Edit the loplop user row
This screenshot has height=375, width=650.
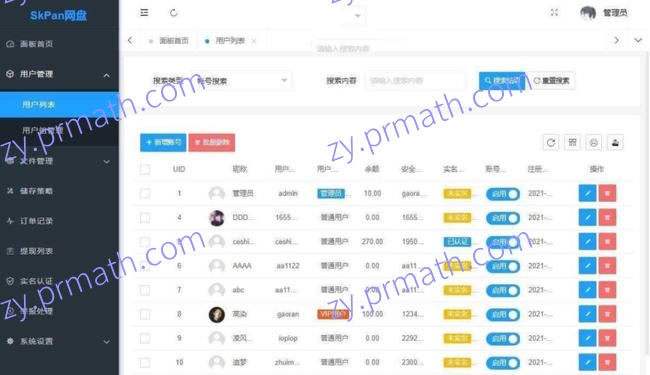click(x=587, y=338)
